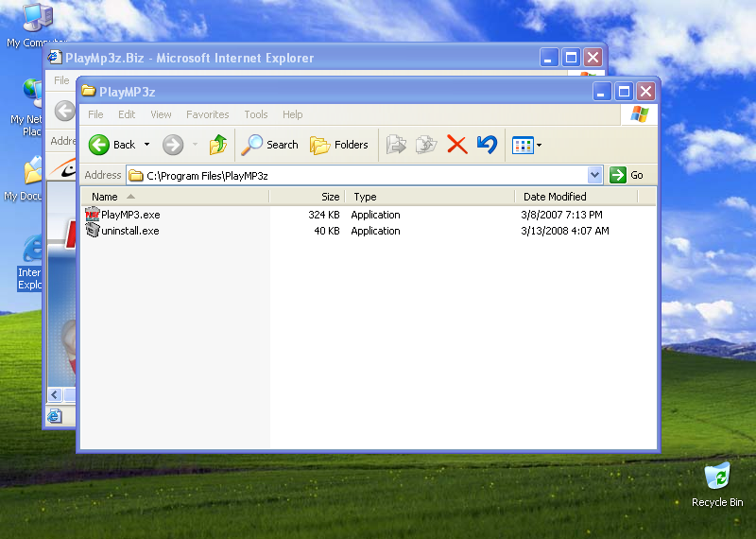756x539 pixels.
Task: Open the Back history dropdown arrow
Action: [147, 145]
